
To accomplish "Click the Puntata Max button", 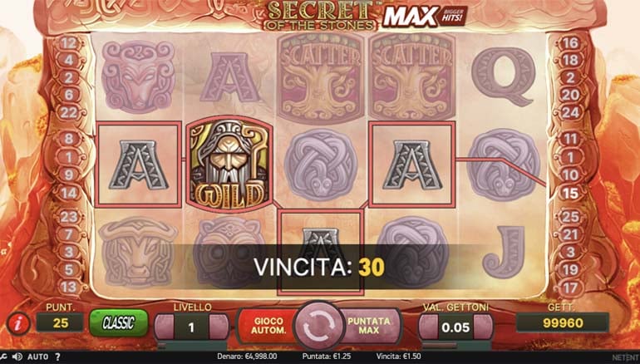I will pos(369,326).
